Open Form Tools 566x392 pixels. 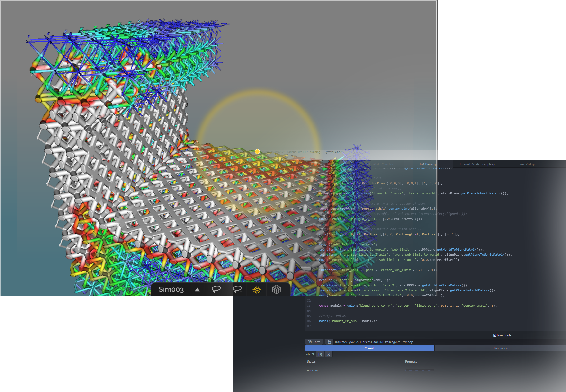(x=502, y=335)
